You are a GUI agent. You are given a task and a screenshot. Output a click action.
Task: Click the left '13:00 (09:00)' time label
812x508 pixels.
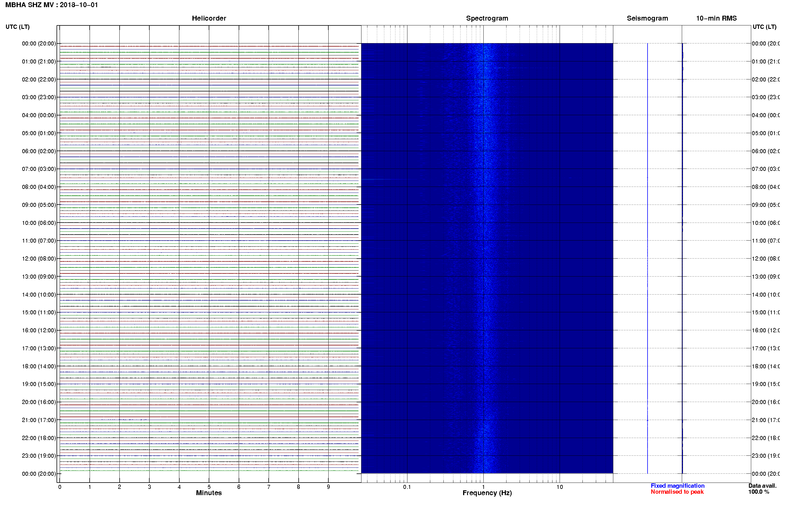point(39,277)
